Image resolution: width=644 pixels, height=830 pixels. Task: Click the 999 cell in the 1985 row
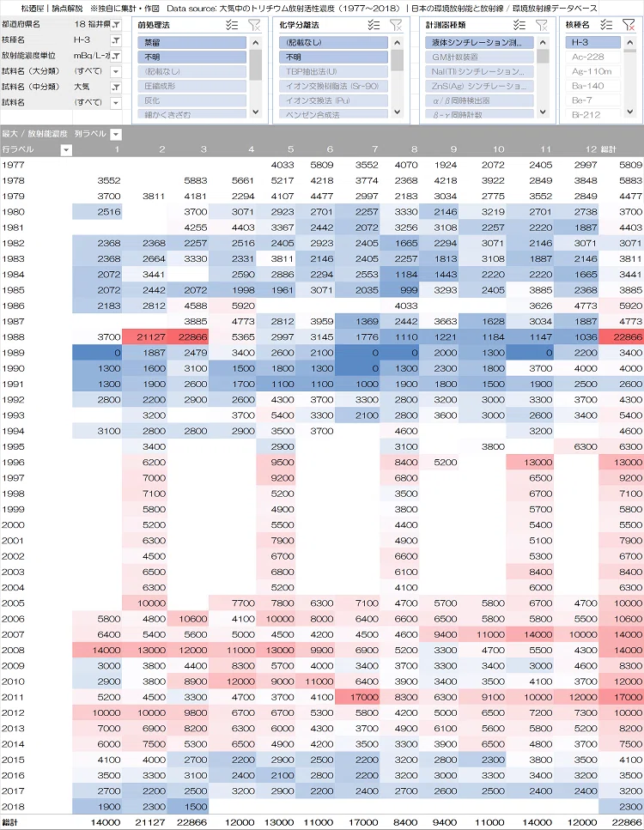point(400,290)
